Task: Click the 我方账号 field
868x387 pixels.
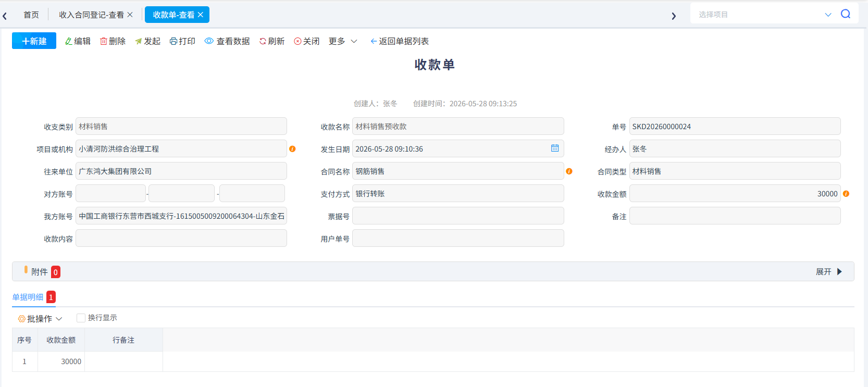Action: [x=181, y=216]
